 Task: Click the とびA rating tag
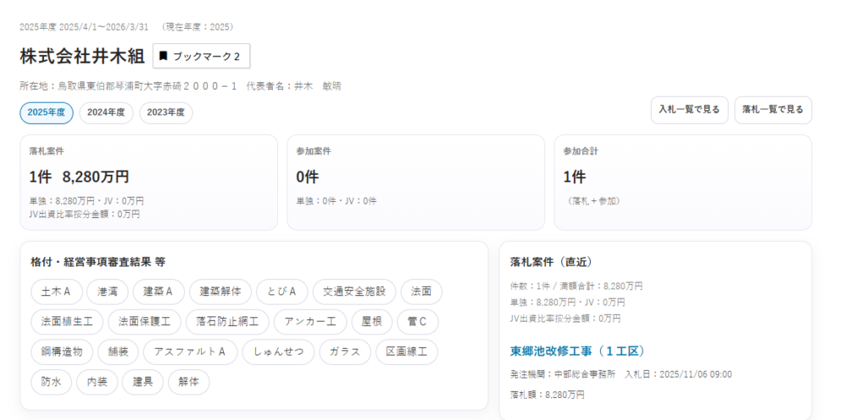(x=281, y=292)
